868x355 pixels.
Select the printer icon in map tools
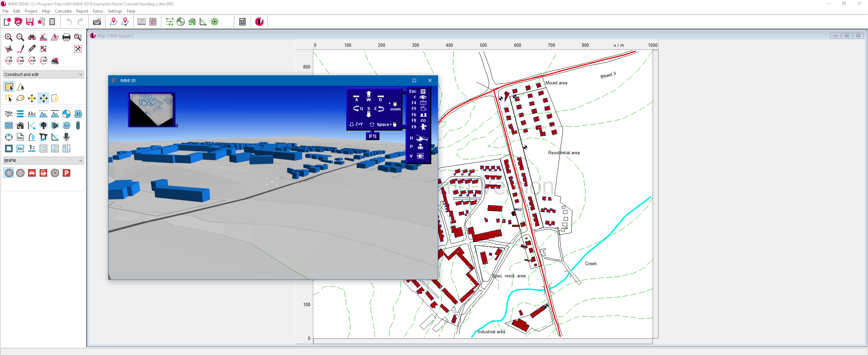pos(66,37)
